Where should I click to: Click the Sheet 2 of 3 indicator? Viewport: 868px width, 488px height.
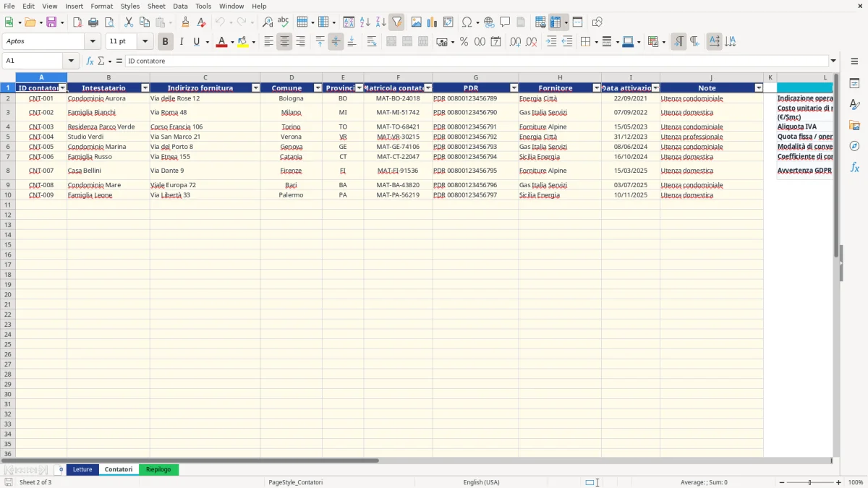pos(35,482)
